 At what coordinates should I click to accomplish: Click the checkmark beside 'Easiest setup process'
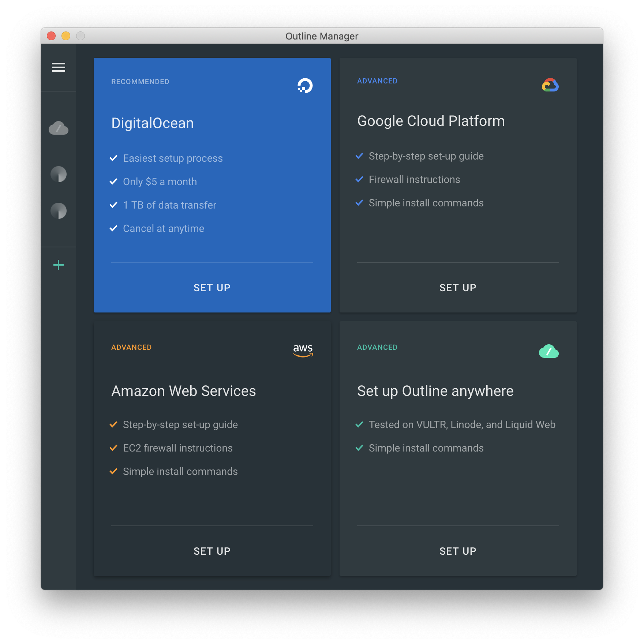[x=113, y=158]
